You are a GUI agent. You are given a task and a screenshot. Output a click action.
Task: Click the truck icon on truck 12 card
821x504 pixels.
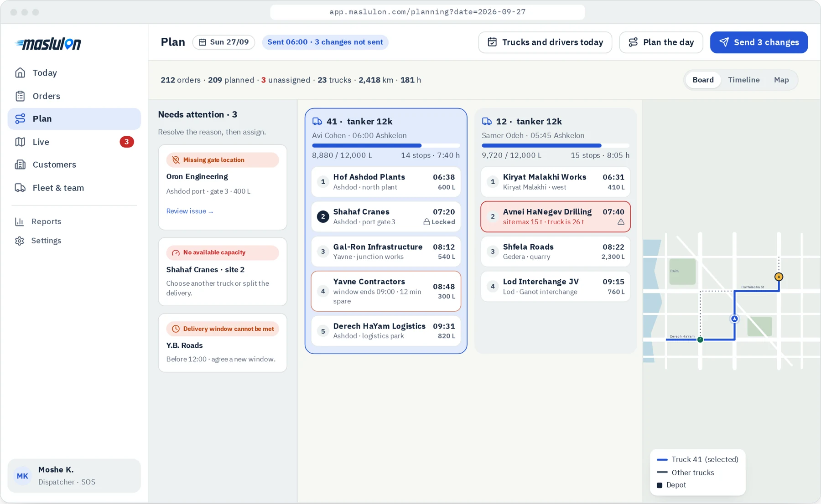click(x=487, y=122)
